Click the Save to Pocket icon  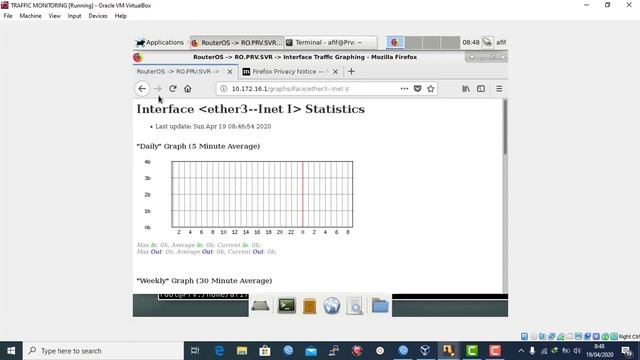(x=418, y=89)
